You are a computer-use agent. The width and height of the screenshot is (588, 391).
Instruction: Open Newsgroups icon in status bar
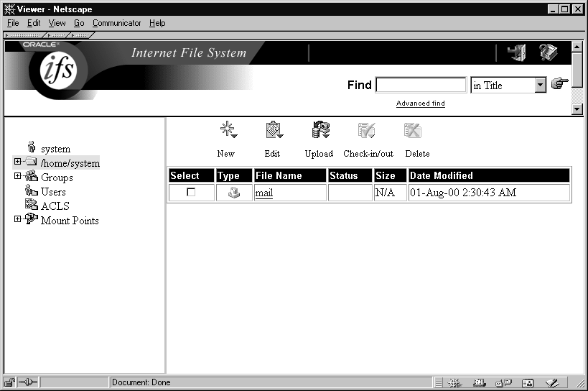coord(503,383)
